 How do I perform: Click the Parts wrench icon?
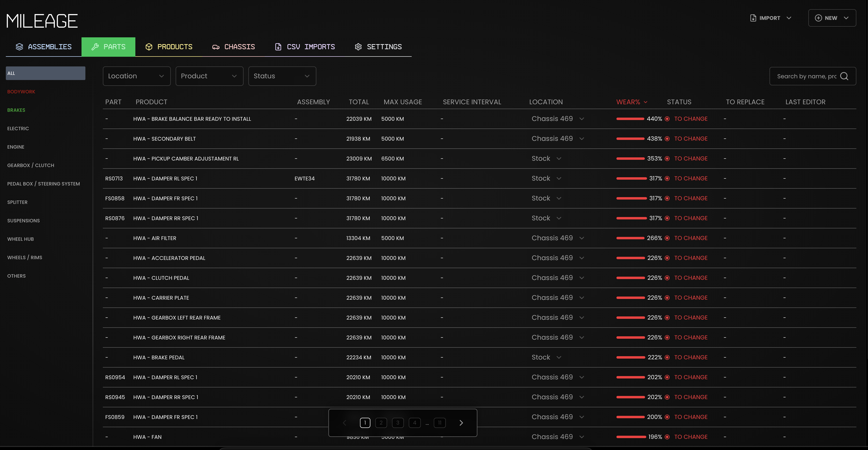(95, 47)
